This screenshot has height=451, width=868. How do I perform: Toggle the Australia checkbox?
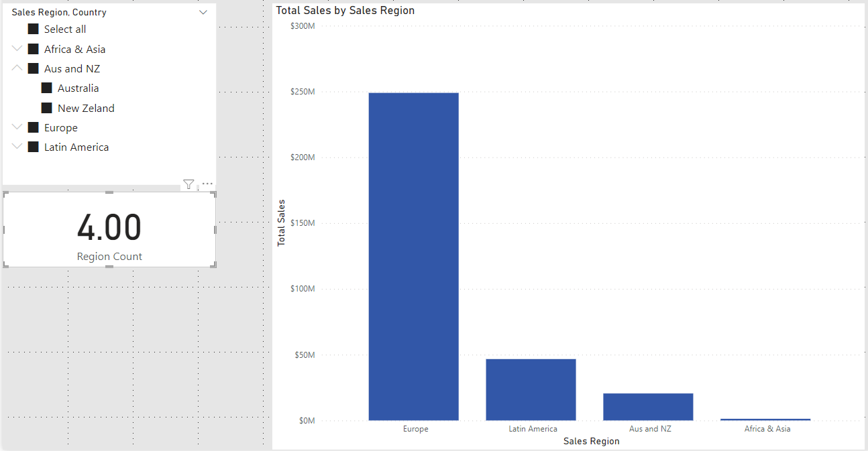pos(46,88)
